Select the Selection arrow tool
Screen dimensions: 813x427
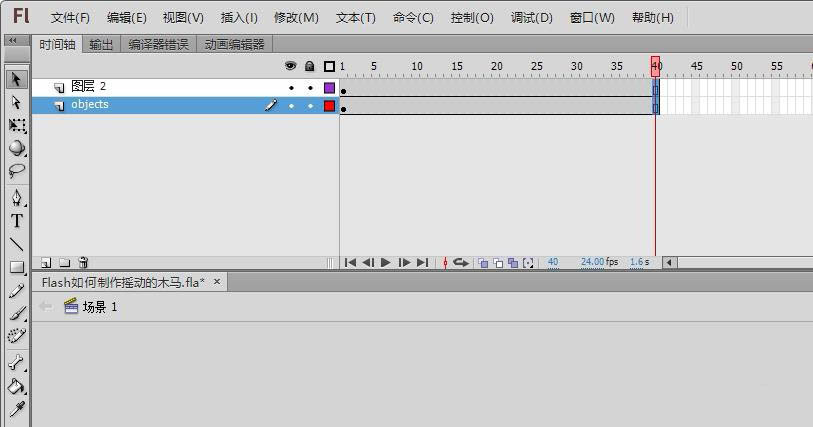click(17, 79)
